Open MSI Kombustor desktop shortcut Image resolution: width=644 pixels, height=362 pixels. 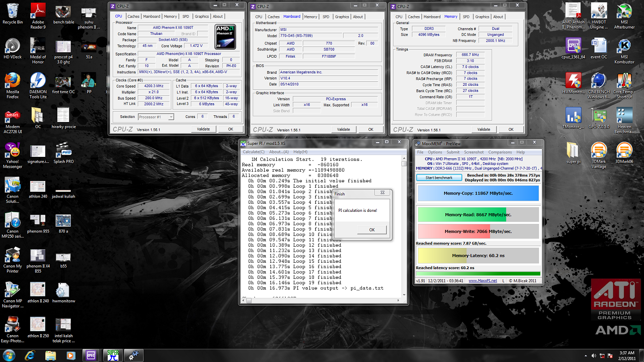pos(624,51)
